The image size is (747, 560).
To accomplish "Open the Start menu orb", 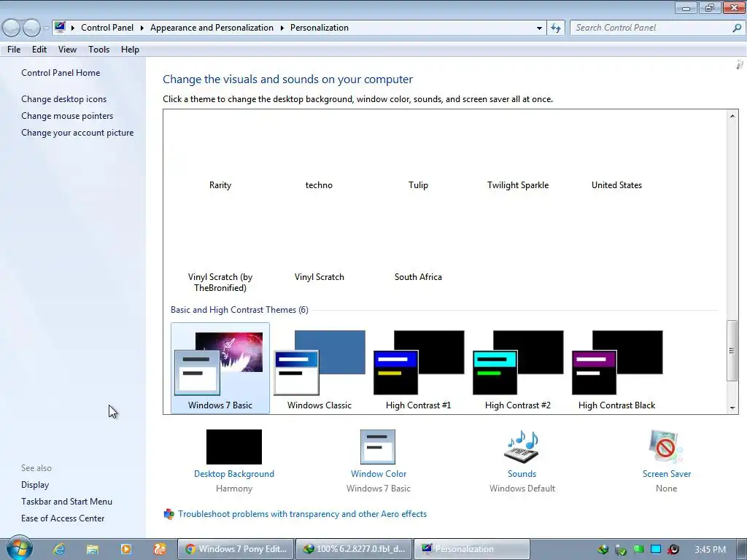I will point(19,548).
